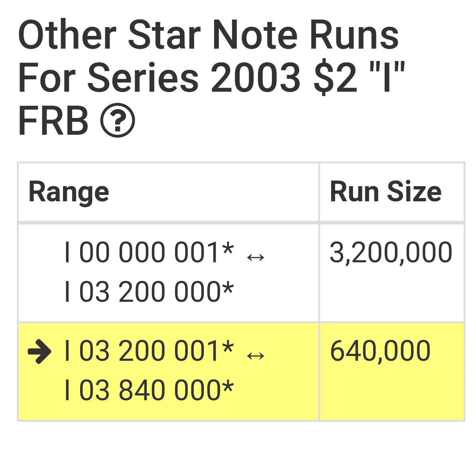Viewport: 476px width, 470px height.
Task: Click serial I 00 000 001*
Action: 149,252
